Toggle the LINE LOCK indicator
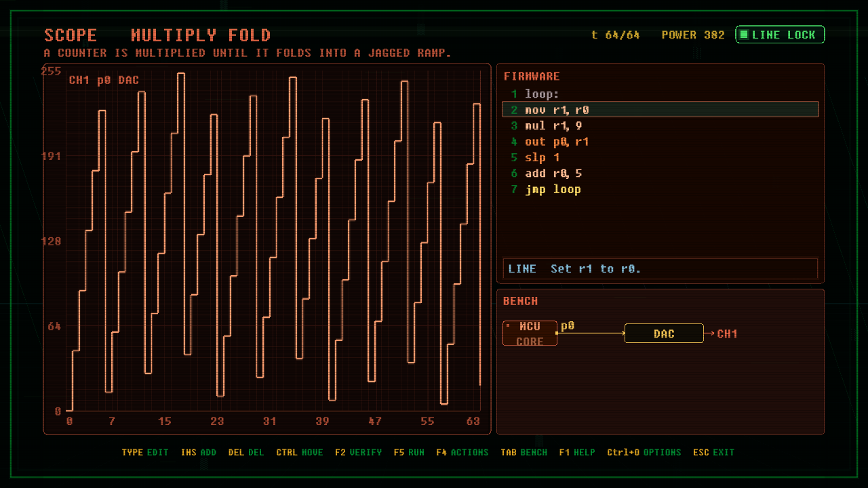The width and height of the screenshot is (868, 488). (x=780, y=35)
